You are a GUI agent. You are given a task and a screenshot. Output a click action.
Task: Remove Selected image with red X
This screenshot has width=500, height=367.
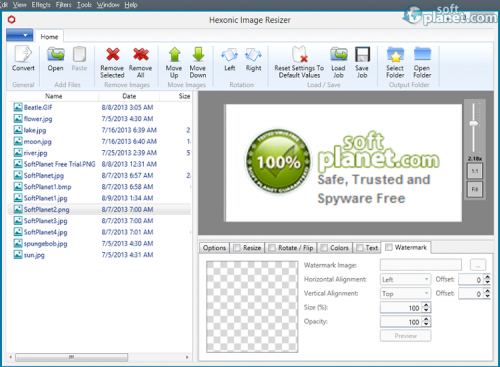point(113,54)
